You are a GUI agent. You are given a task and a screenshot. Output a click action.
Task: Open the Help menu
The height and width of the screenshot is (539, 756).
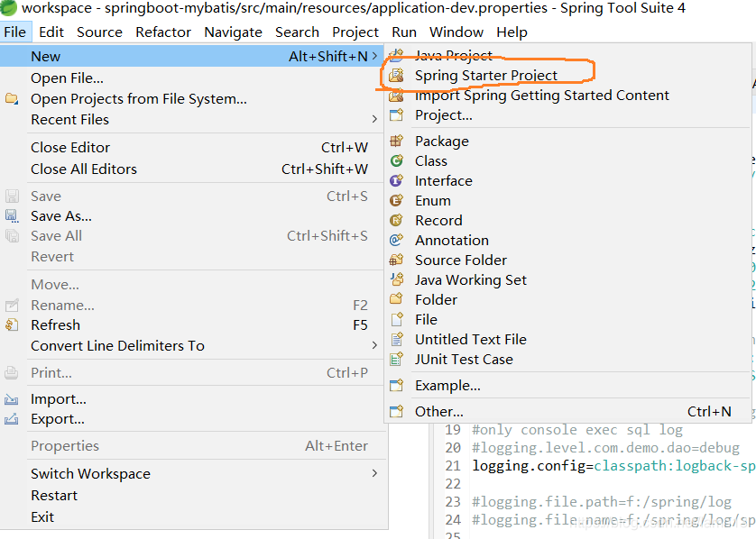click(x=512, y=32)
